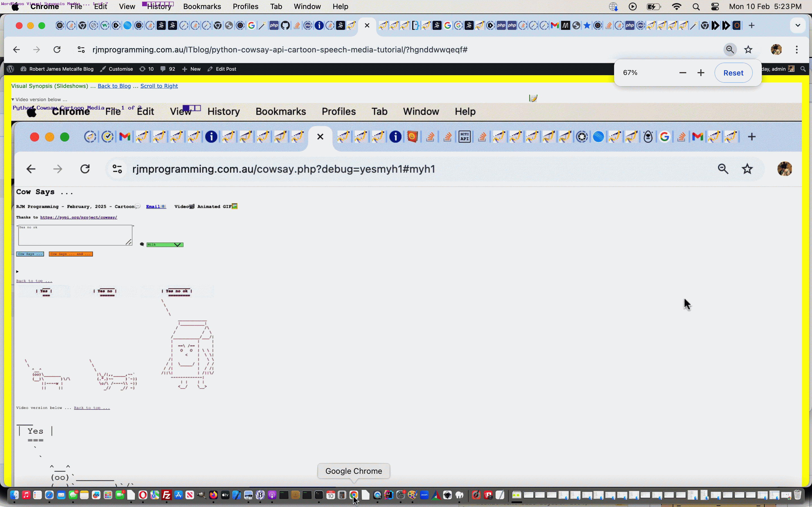The image size is (812, 507).
Task: Open the comments bubble showing 92
Action: coord(167,69)
